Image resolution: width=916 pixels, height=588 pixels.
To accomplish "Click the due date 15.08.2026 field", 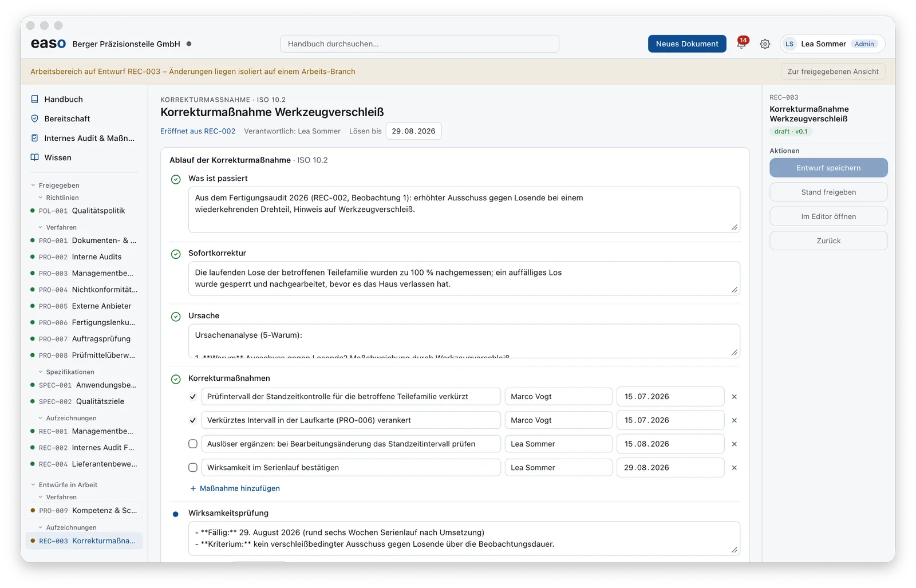I will (x=670, y=444).
